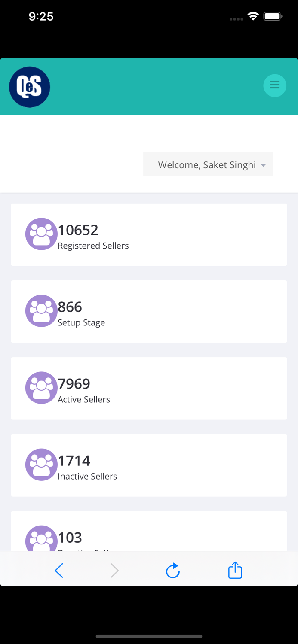
Task: Select the Registered Sellers card
Action: point(149,234)
